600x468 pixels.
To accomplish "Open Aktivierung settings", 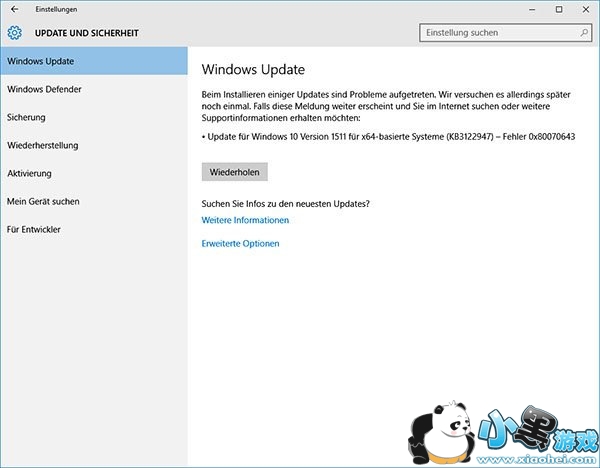I will coord(94,173).
